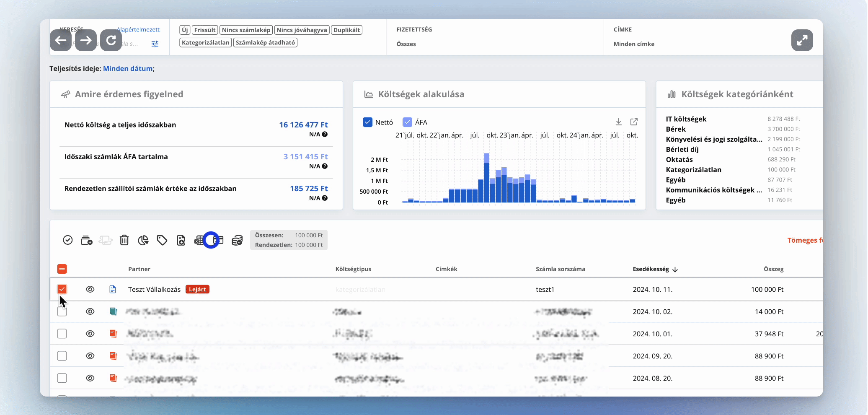Open the red invoice icon in the 2024. 09. 20. row

click(113, 356)
